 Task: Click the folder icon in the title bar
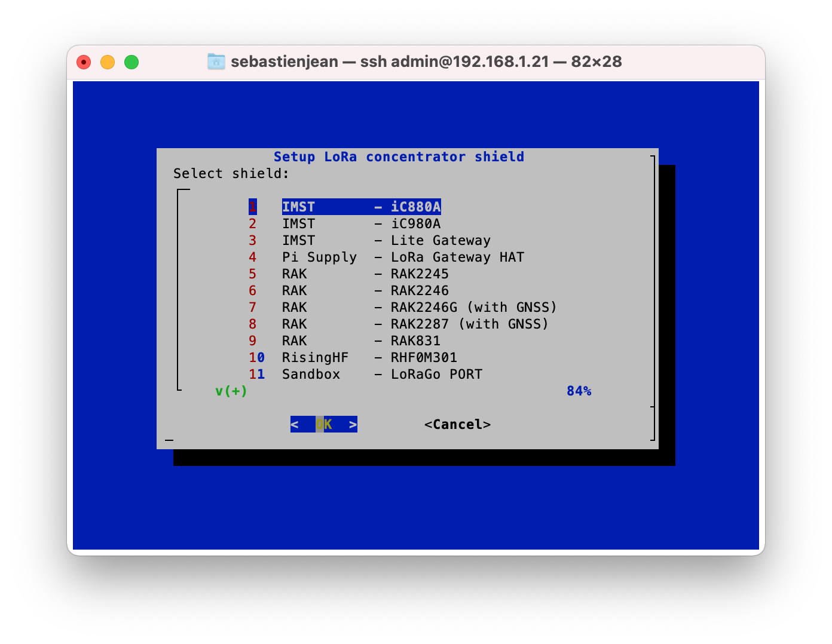(216, 62)
